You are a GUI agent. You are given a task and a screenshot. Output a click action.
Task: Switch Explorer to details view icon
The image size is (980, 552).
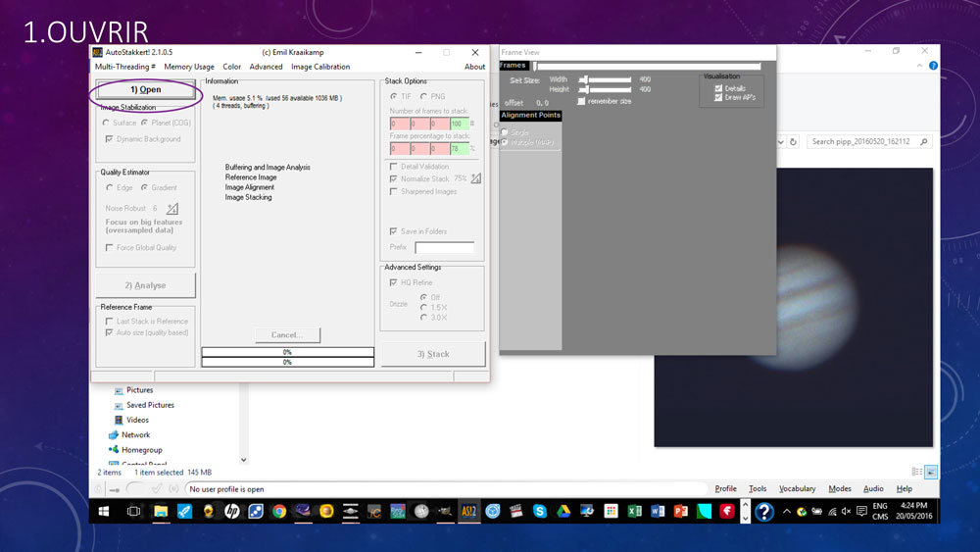pyautogui.click(x=917, y=472)
